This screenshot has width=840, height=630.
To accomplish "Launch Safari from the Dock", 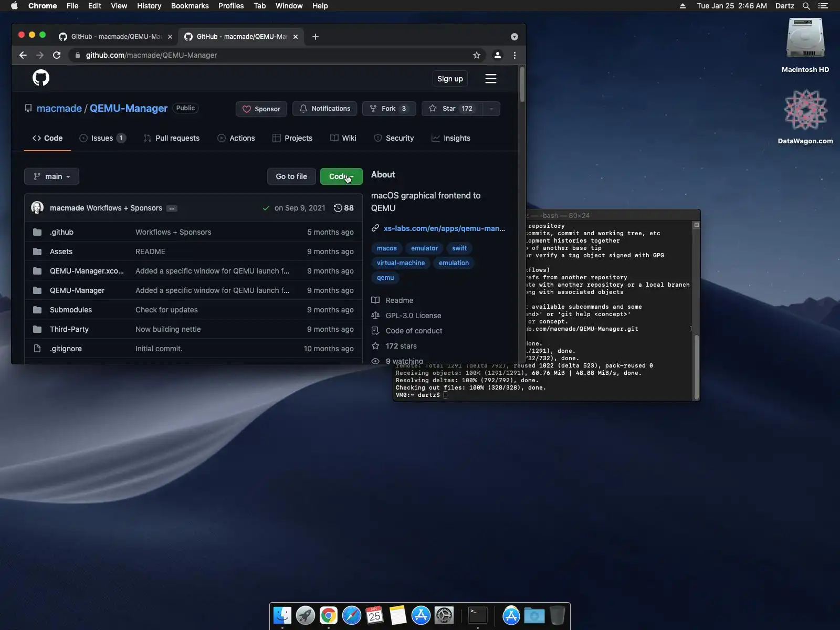I will coord(352,615).
